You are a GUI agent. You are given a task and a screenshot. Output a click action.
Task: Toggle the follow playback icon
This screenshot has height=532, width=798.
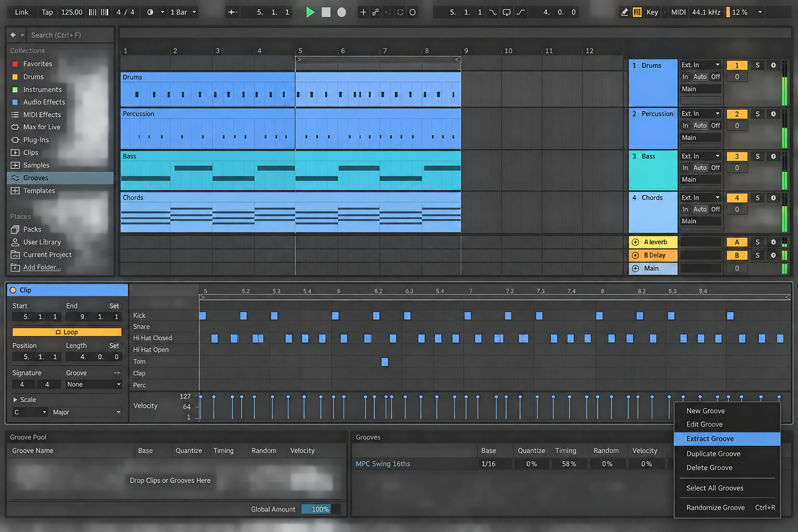click(233, 12)
